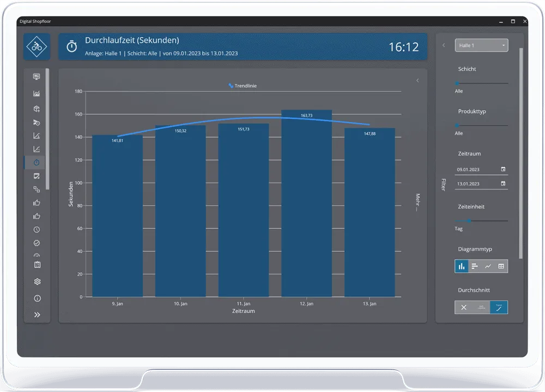Click the bar value label 141,81
Image resolution: width=545 pixels, height=392 pixels.
[118, 141]
